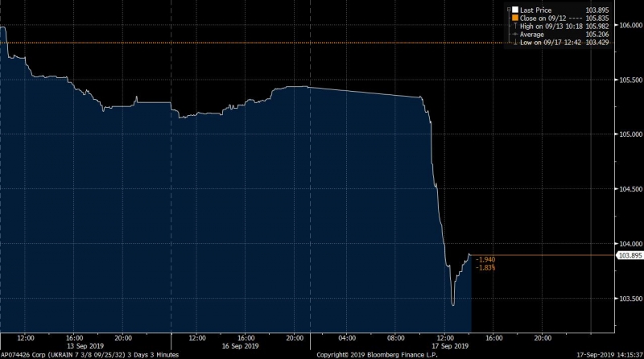Click the 103.895 last price axis tag
Screen dimensions: 644x359
[629, 256]
